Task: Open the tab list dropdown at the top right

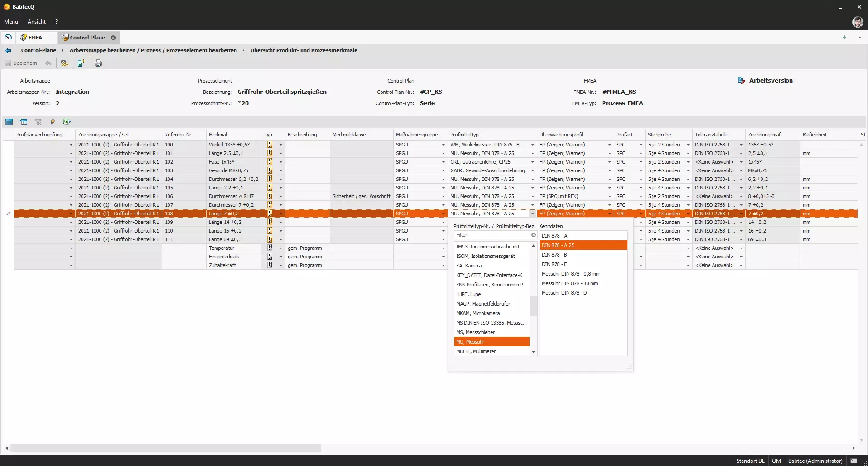Action: 860,37
